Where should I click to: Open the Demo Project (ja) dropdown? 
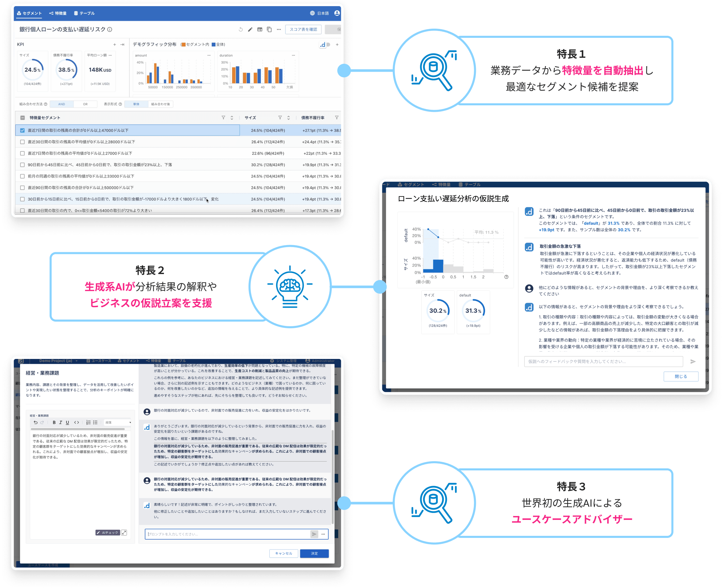(x=58, y=361)
